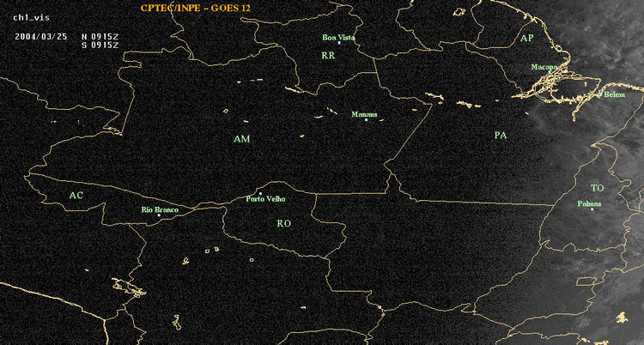This screenshot has height=345, width=644.
Task: Click the Macapa city label
Action: click(544, 67)
